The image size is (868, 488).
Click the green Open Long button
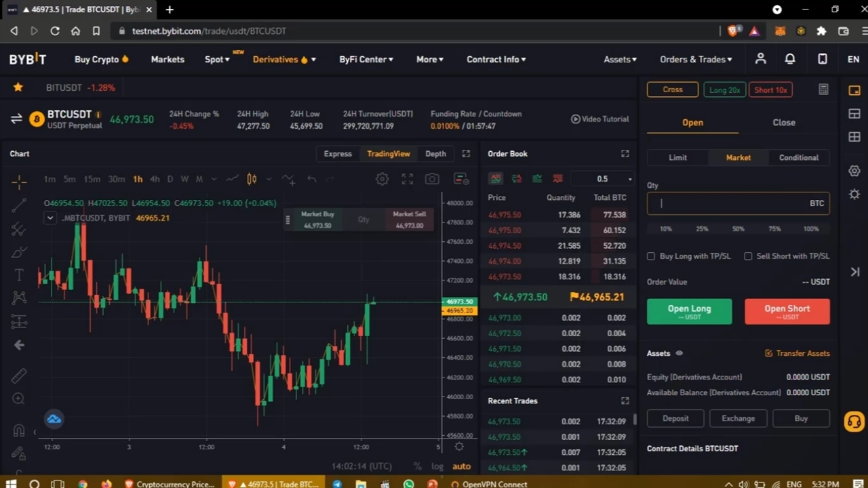click(689, 311)
